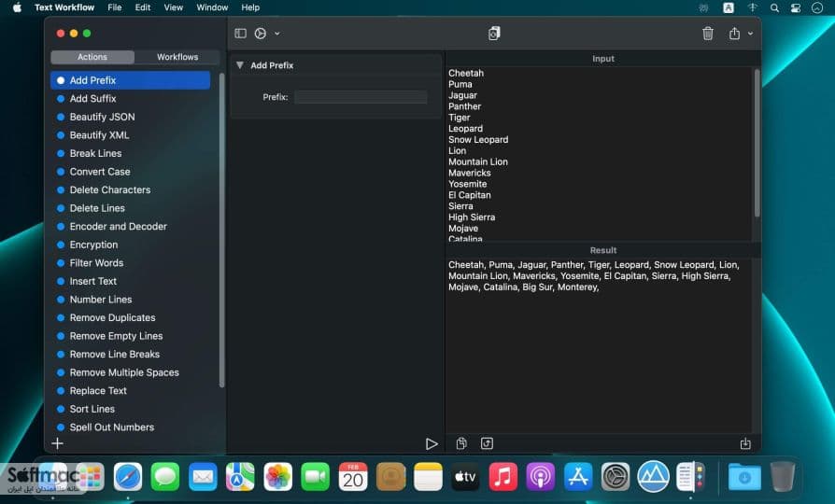
Task: Select the Add Suffix action
Action: 131,98
